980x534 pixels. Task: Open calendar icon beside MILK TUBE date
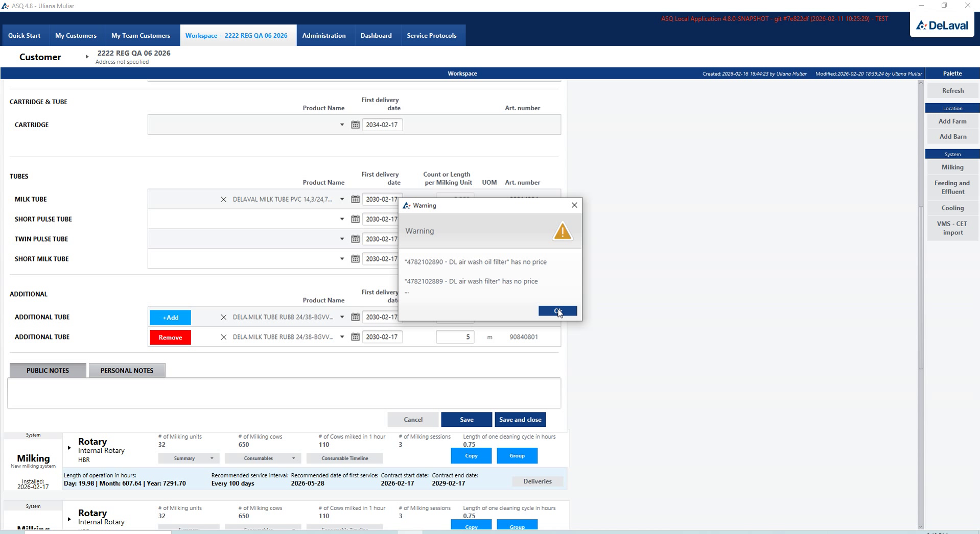[355, 199]
